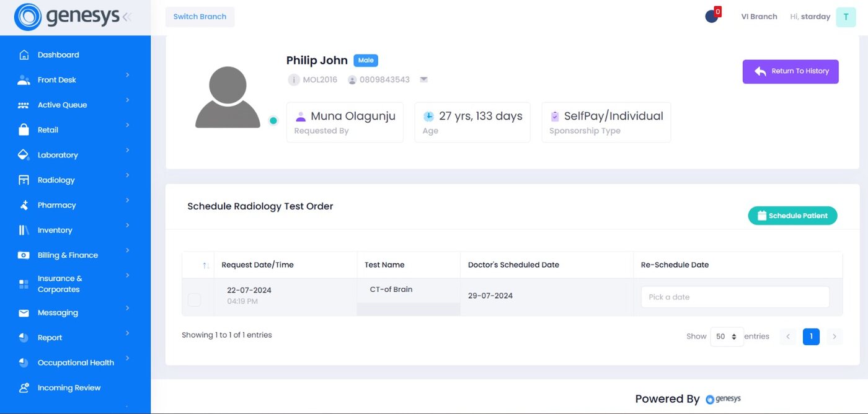Click the Switch Branch button

point(200,17)
